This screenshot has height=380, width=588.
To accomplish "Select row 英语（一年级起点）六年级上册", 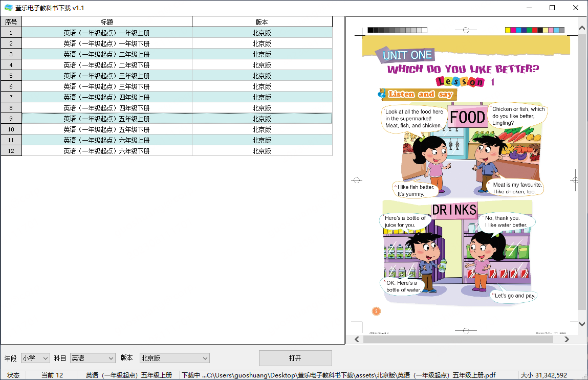I will coord(177,140).
